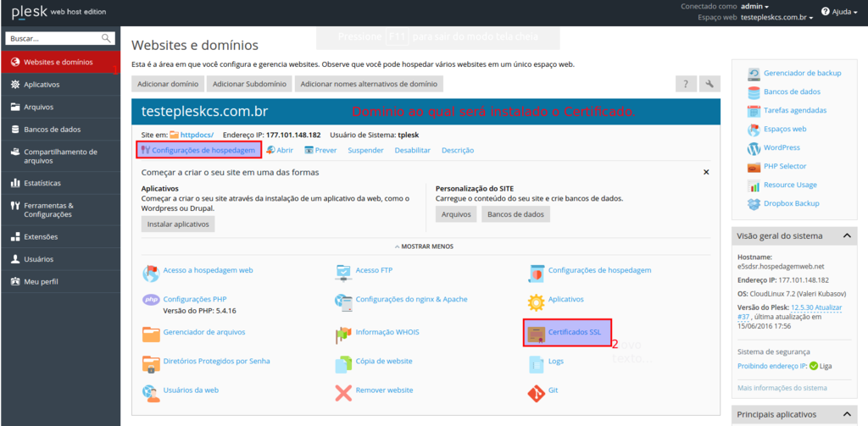Click the wrench settings button
The image size is (868, 426).
coord(709,84)
